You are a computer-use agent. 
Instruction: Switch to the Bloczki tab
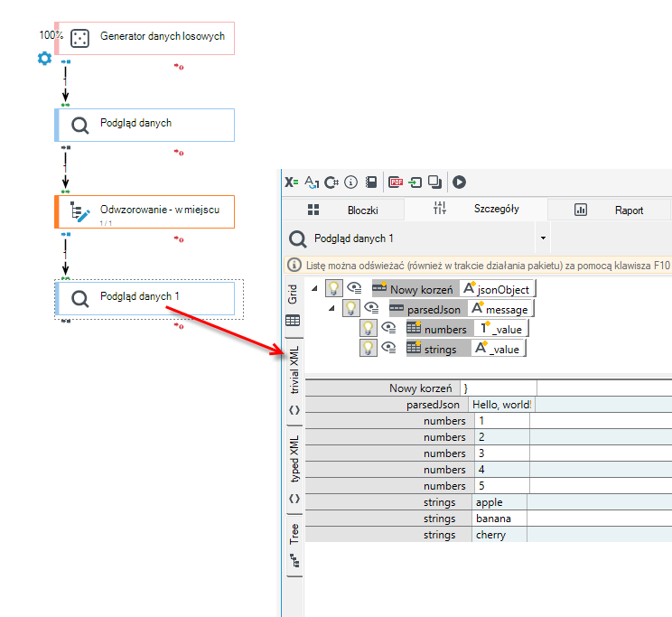click(343, 210)
